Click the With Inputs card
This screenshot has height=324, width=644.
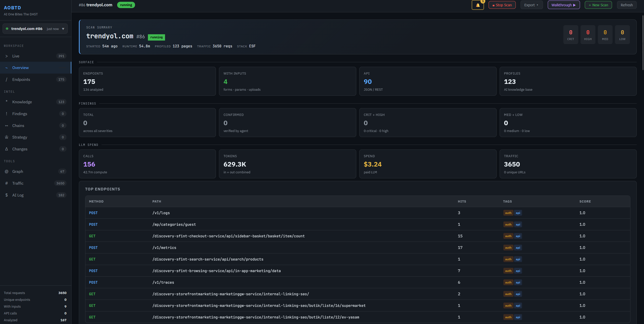pos(287,81)
